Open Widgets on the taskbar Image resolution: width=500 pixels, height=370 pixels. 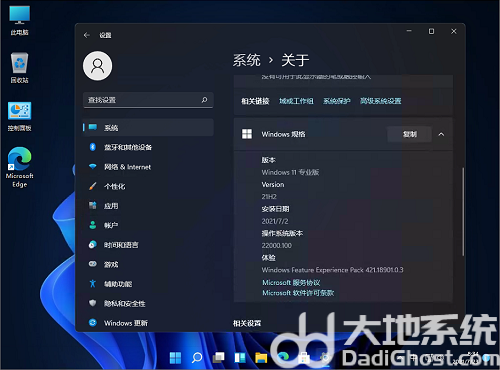[240, 358]
